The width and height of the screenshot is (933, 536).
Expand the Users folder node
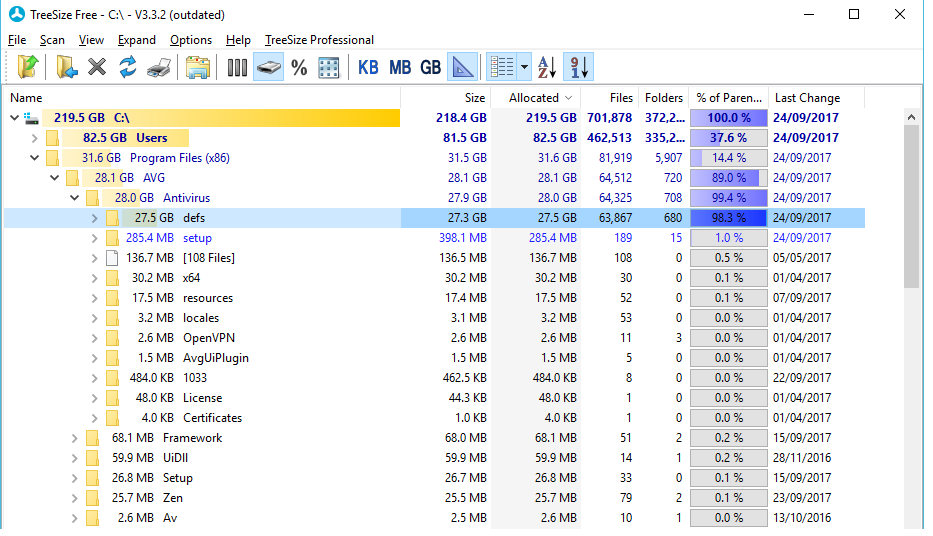pos(34,138)
